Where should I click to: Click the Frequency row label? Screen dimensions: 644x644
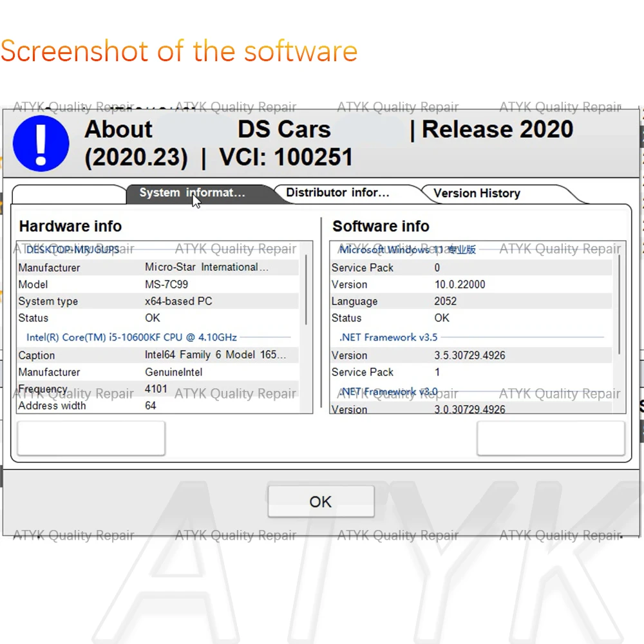43,389
